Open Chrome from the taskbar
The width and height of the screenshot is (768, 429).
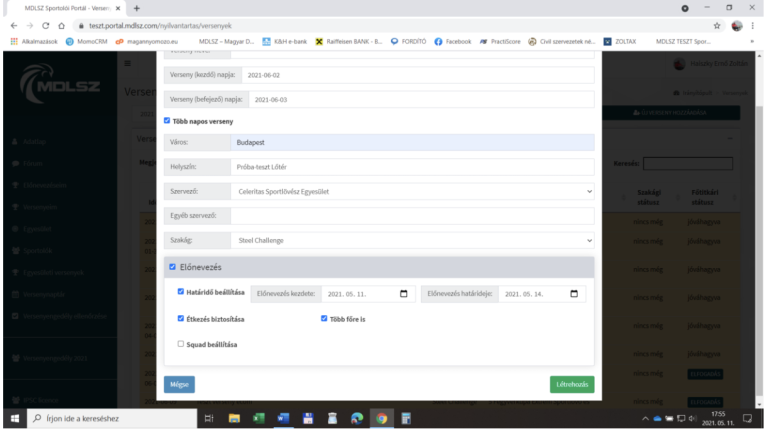point(381,418)
